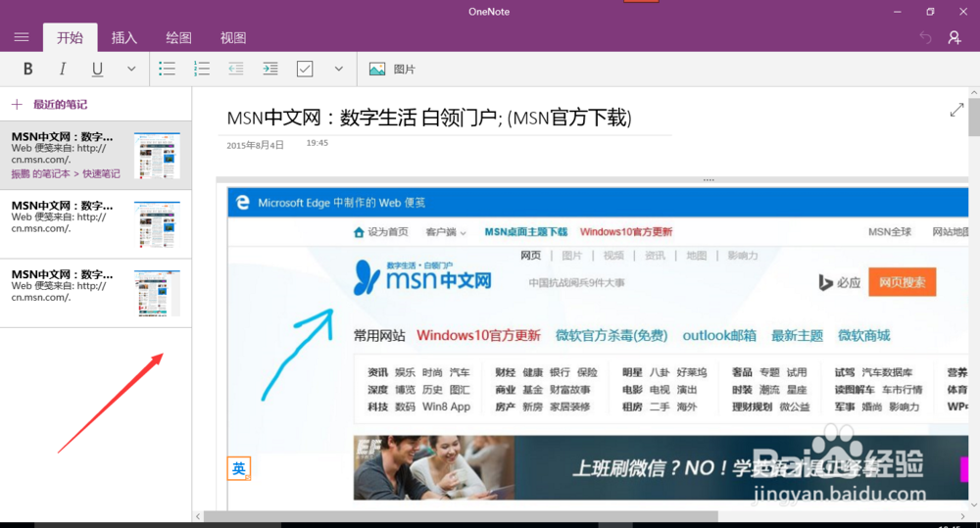The height and width of the screenshot is (528, 980).
Task: Toggle bold formatting
Action: (27, 69)
